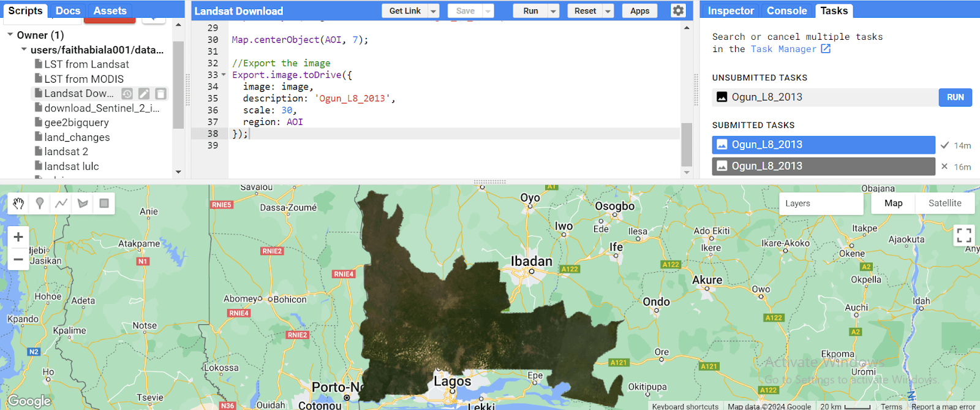Select the add marker drawing tool
The height and width of the screenshot is (410, 980).
tap(40, 203)
